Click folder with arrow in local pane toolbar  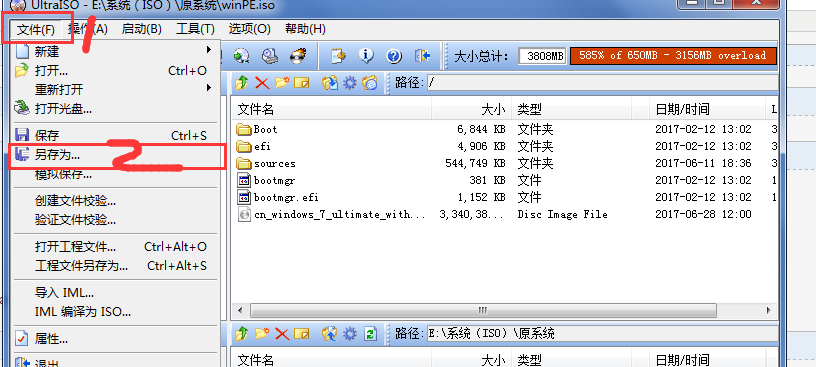(329, 333)
